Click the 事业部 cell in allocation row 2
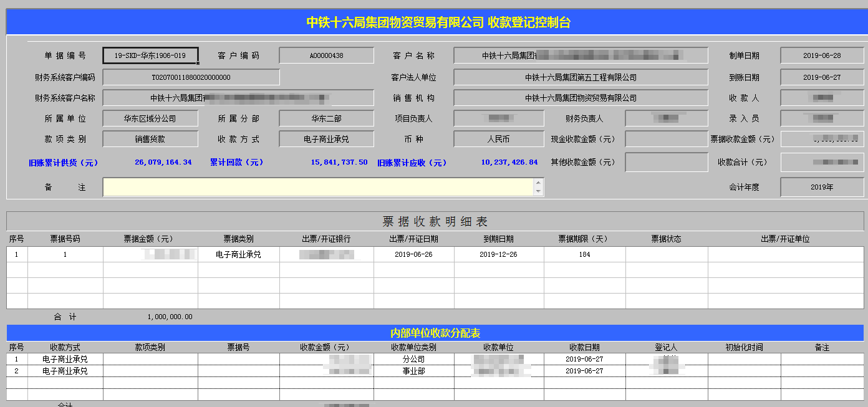 coord(413,371)
